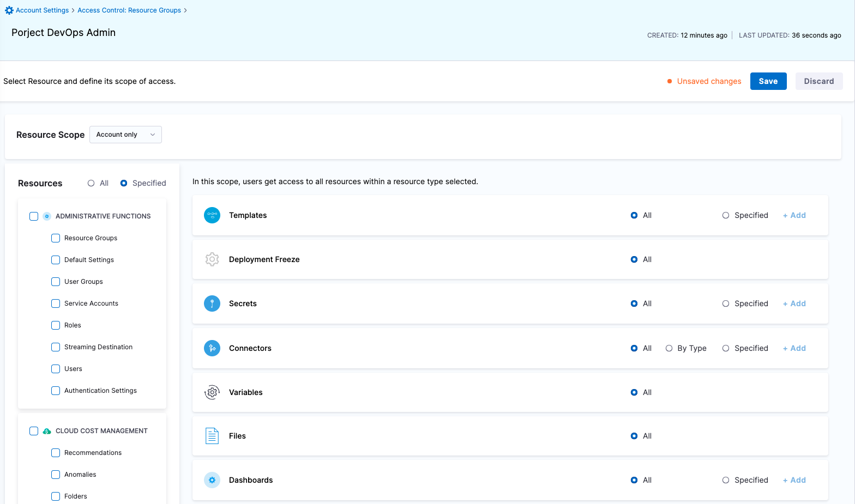Go to Access Control: Resource Groups breadcrumb

(129, 10)
